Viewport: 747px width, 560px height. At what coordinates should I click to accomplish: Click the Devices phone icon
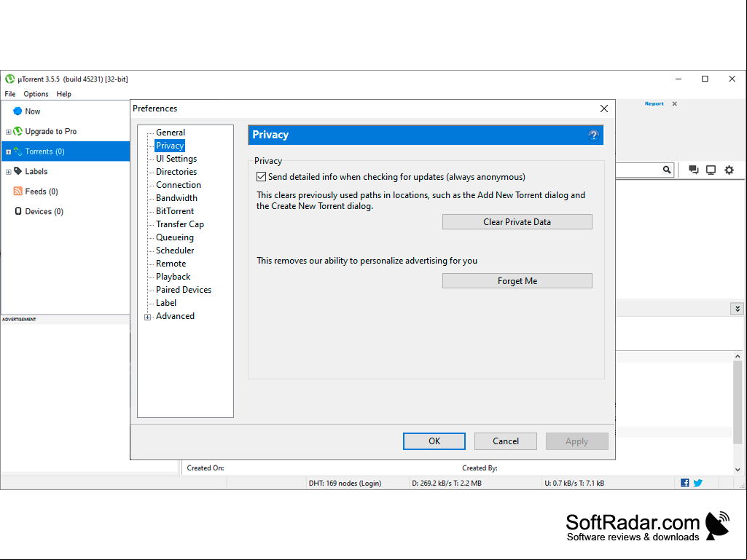tap(18, 211)
